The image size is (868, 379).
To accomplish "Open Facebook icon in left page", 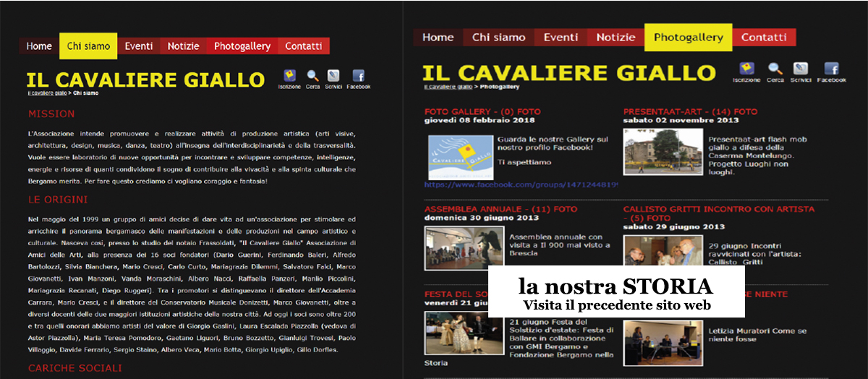I will (x=358, y=76).
